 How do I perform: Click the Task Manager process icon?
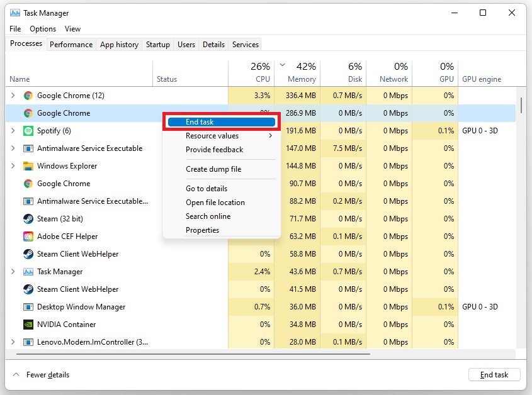tap(28, 272)
